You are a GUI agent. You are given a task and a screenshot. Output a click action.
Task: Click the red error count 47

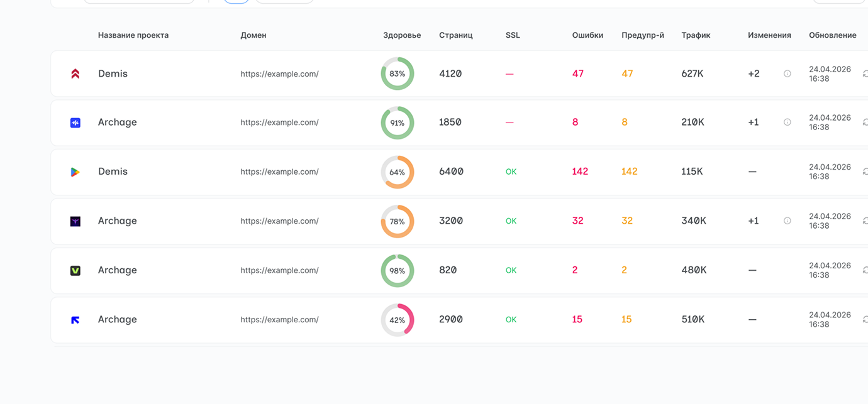click(x=578, y=74)
